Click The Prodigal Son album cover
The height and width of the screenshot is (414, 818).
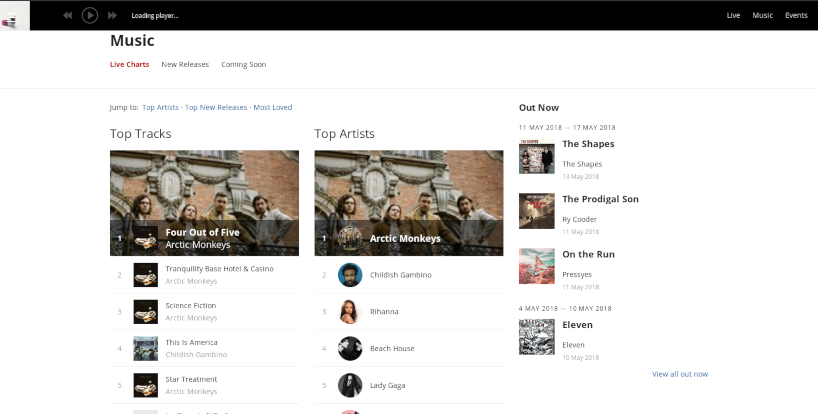[x=536, y=211]
